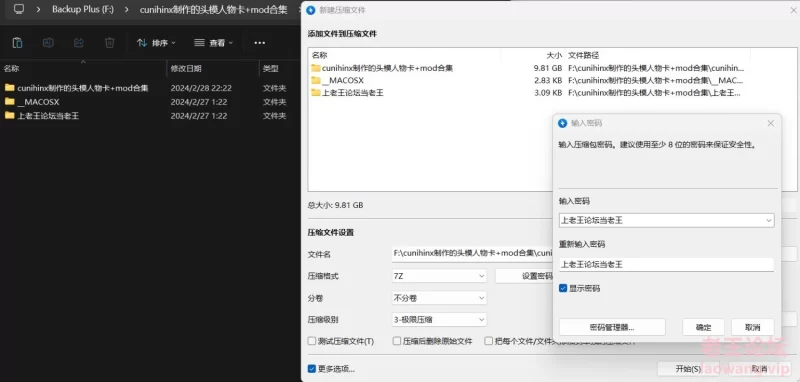Click cunihinx制作的头模人物卡+mod合集 breadcrumb
This screenshot has width=800, height=382.
tap(213, 9)
